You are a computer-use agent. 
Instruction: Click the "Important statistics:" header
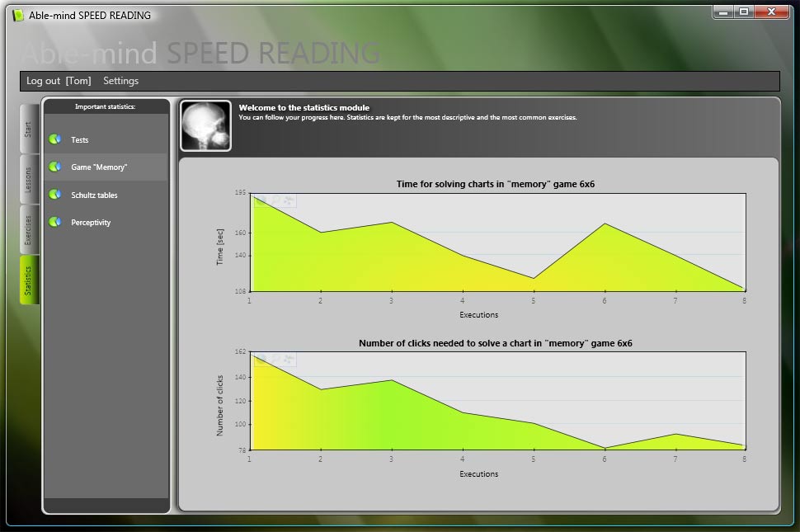point(105,106)
